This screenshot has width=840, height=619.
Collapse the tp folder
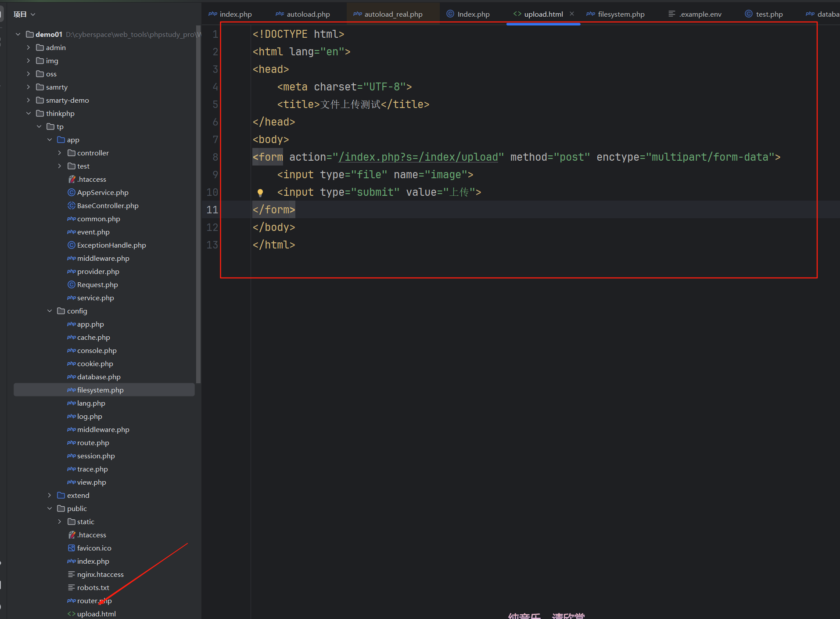[x=39, y=126]
